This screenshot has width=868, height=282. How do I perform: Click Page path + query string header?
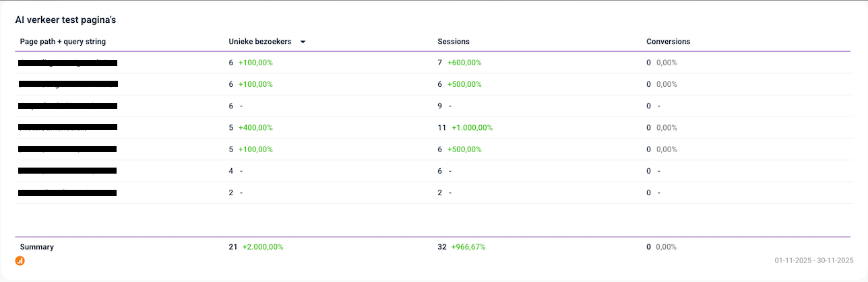click(x=63, y=42)
